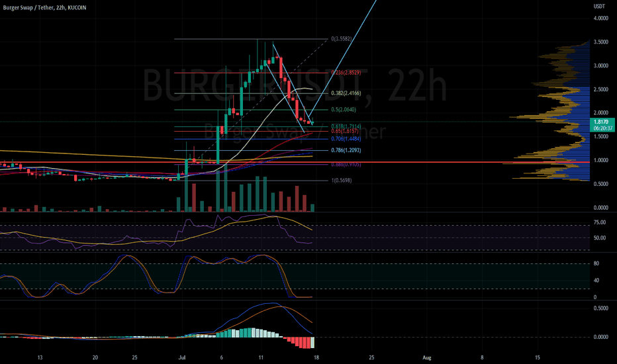Select the Fibonacci 0.382(2.4166) level label

point(346,93)
